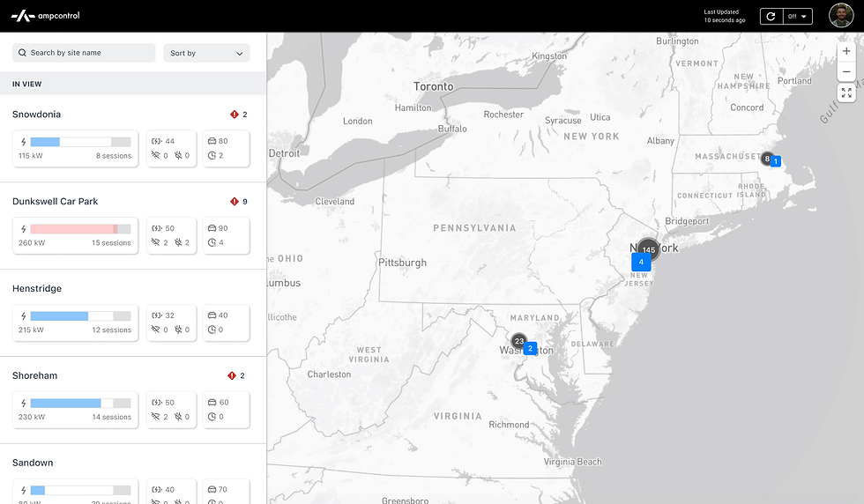Click Shoreham's 230 kW load bar
The image size is (864, 504).
pyautogui.click(x=80, y=404)
